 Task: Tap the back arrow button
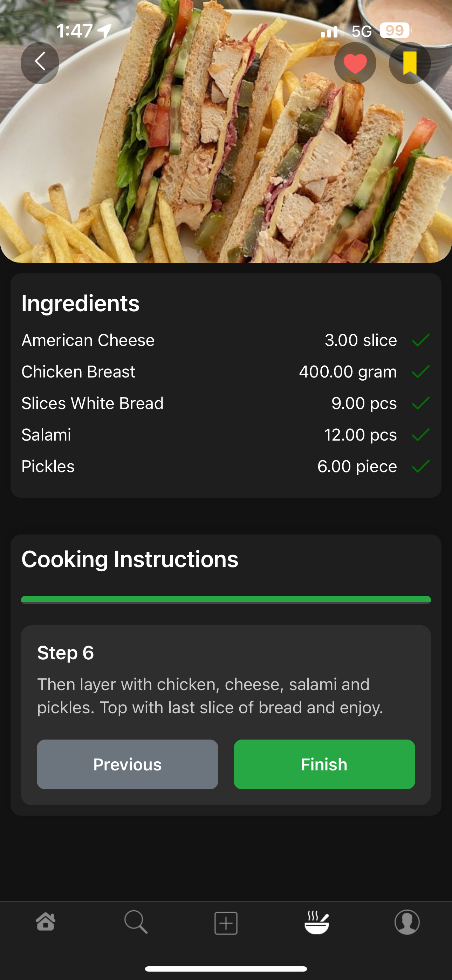40,63
